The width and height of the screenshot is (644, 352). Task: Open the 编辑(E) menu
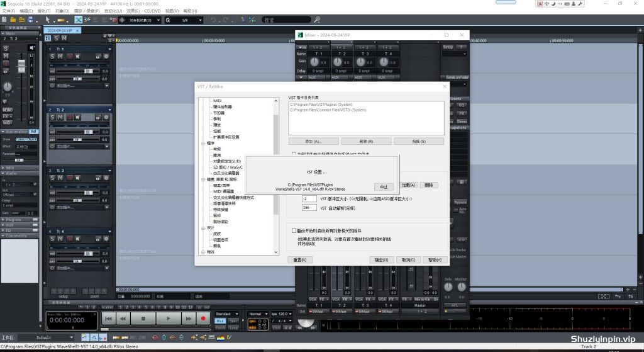click(26, 11)
